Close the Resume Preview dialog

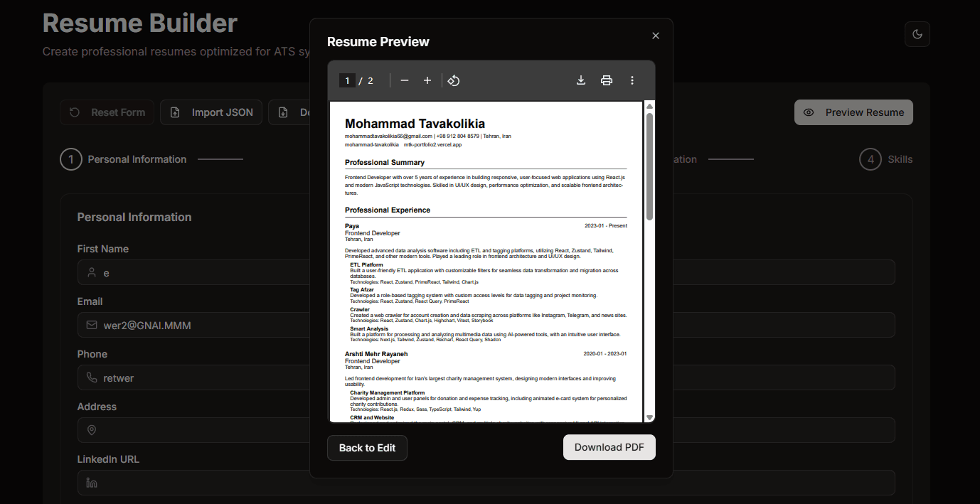pos(656,36)
